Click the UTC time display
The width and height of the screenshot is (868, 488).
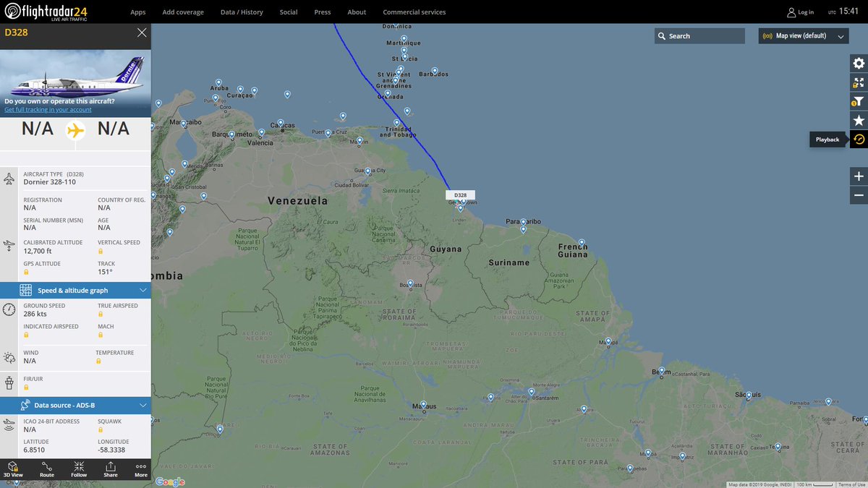843,12
